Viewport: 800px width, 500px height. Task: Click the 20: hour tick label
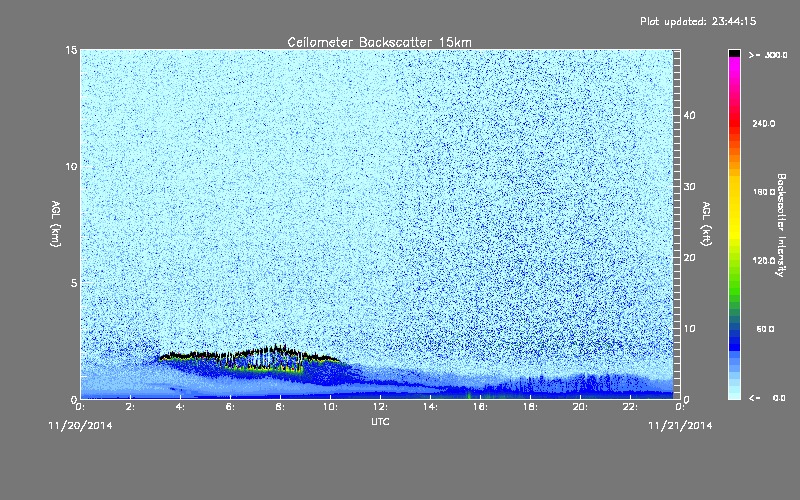tap(580, 407)
